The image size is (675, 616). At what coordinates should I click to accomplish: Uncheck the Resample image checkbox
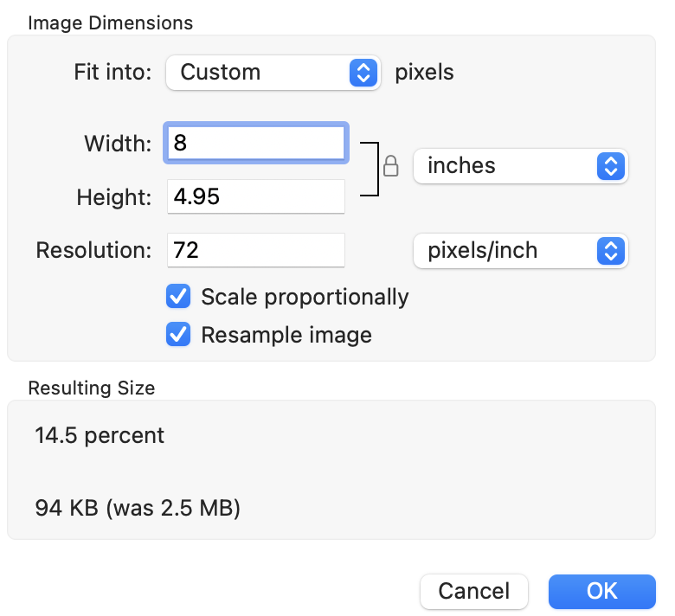[x=178, y=335]
